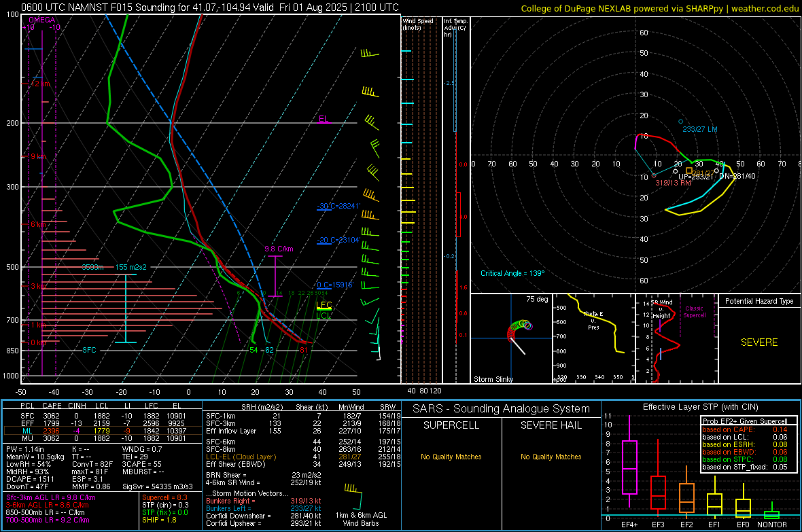Click the Bunkers Right = 319/13 kt line
This screenshot has width=802, height=532.
(264, 501)
